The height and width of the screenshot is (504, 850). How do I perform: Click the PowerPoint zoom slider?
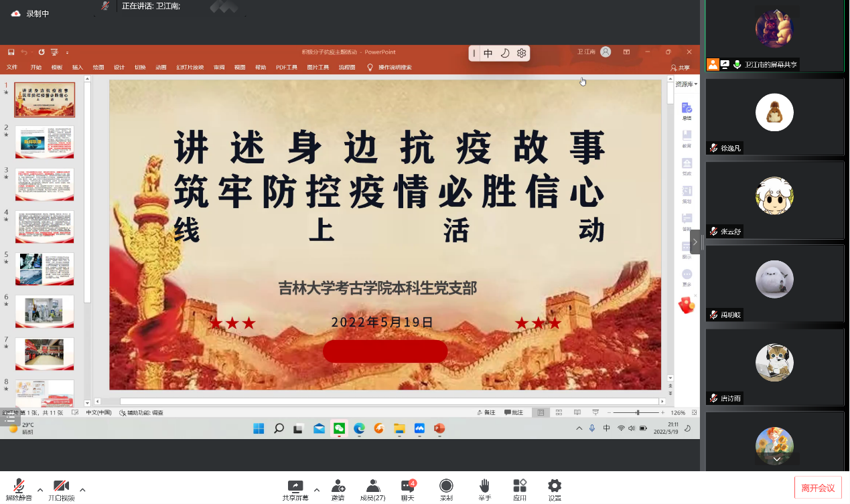pyautogui.click(x=637, y=413)
